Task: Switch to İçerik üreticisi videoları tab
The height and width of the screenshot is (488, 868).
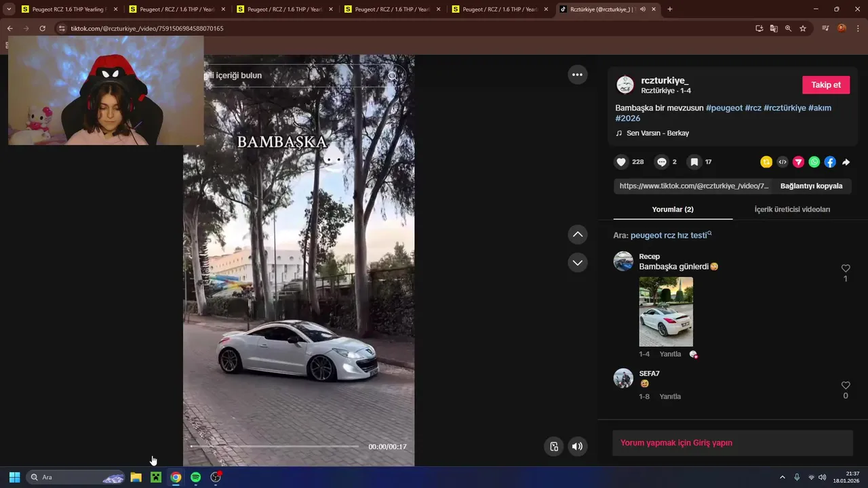Action: (x=792, y=209)
